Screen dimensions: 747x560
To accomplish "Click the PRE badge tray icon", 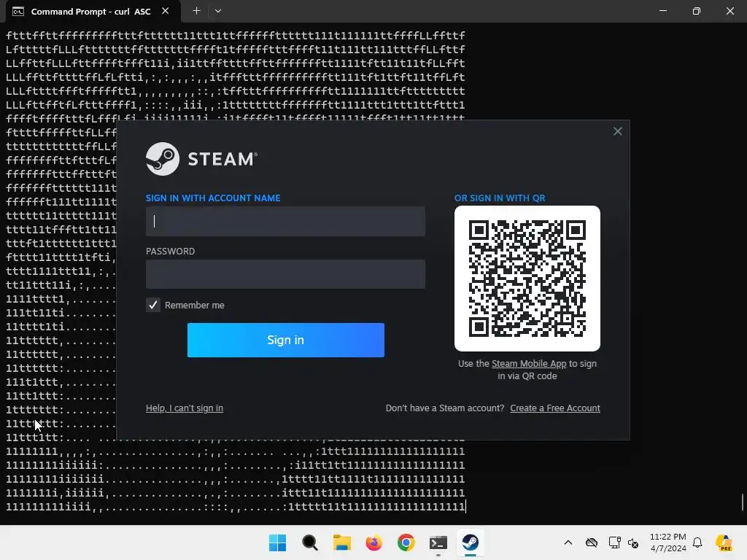I will pos(724,542).
